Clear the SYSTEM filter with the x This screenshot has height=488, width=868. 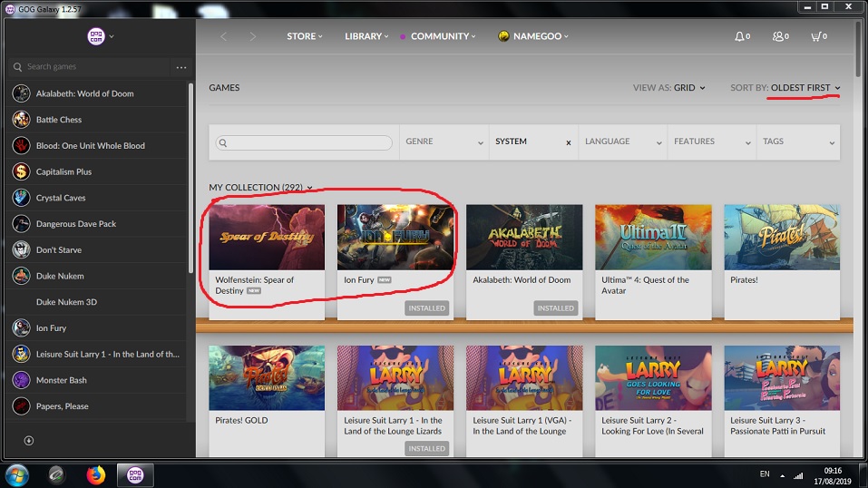568,143
